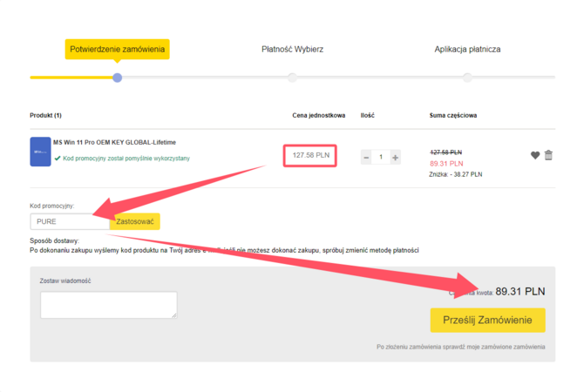Add product to wishlist with heart icon
Screen dimensions: 584x392
pyautogui.click(x=535, y=155)
